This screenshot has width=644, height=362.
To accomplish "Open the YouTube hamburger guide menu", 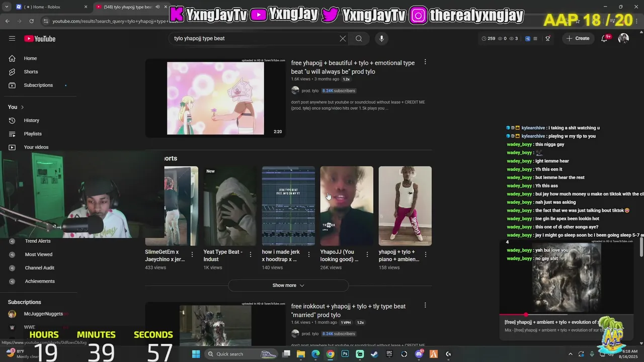I will coord(12,38).
